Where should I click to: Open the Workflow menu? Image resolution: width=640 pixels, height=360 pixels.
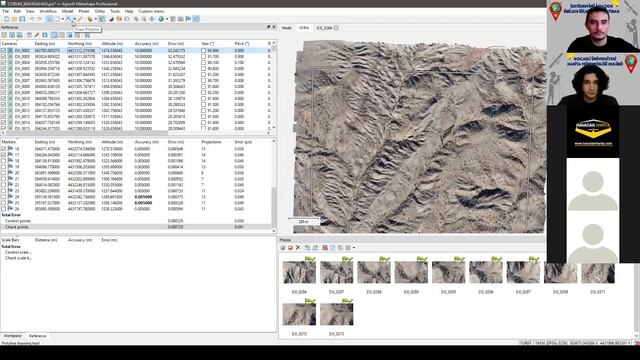(48, 11)
